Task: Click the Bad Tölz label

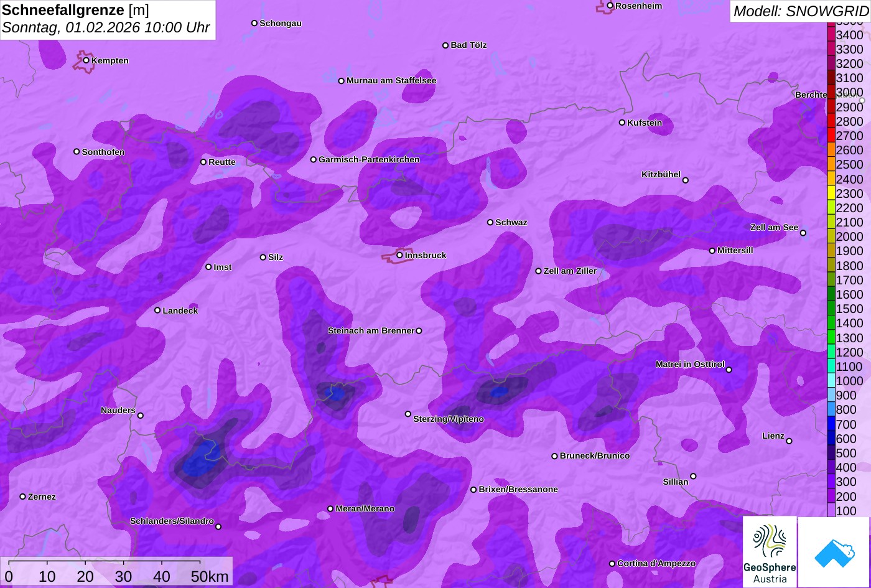Action: (468, 45)
